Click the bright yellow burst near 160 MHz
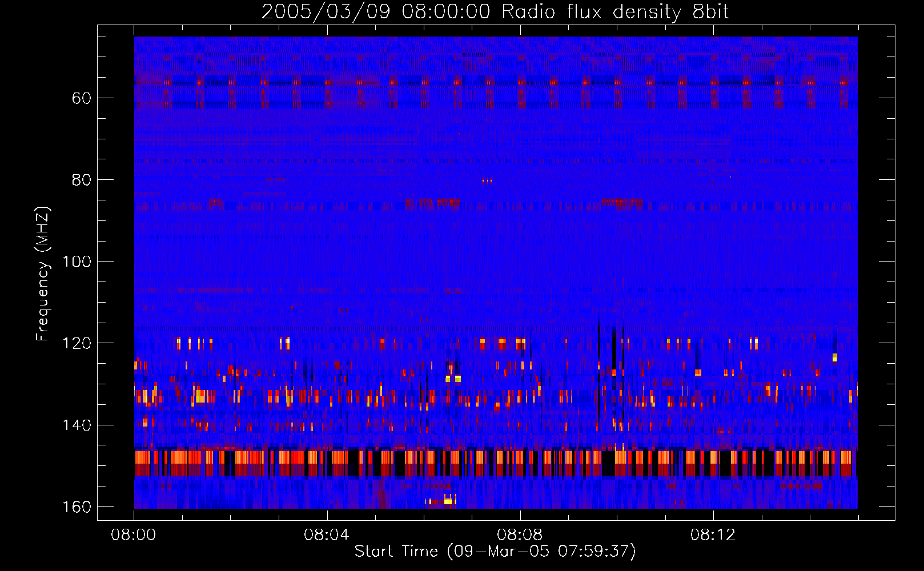The height and width of the screenshot is (571, 924). [x=448, y=501]
